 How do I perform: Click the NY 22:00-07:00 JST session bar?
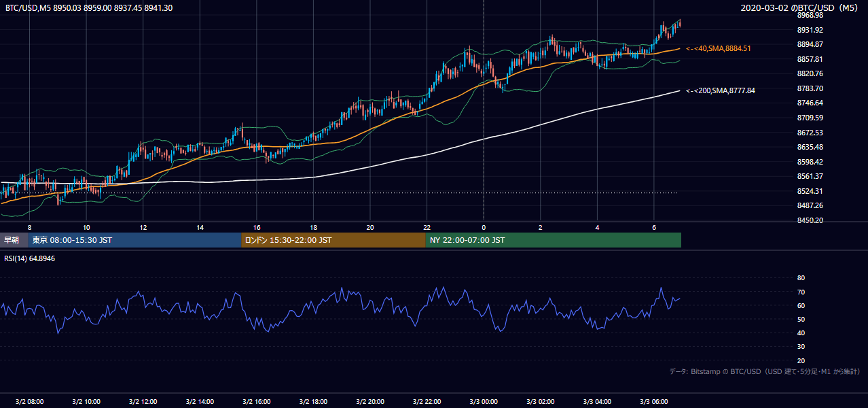(554, 240)
